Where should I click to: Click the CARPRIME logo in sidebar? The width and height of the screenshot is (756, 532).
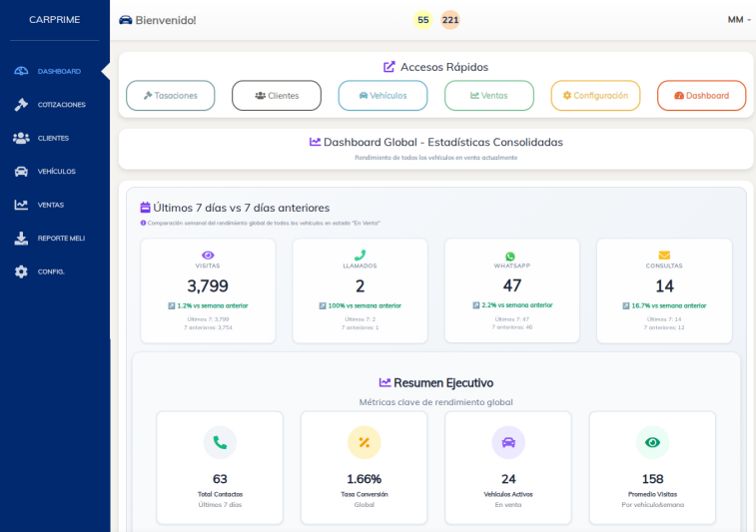[55, 20]
